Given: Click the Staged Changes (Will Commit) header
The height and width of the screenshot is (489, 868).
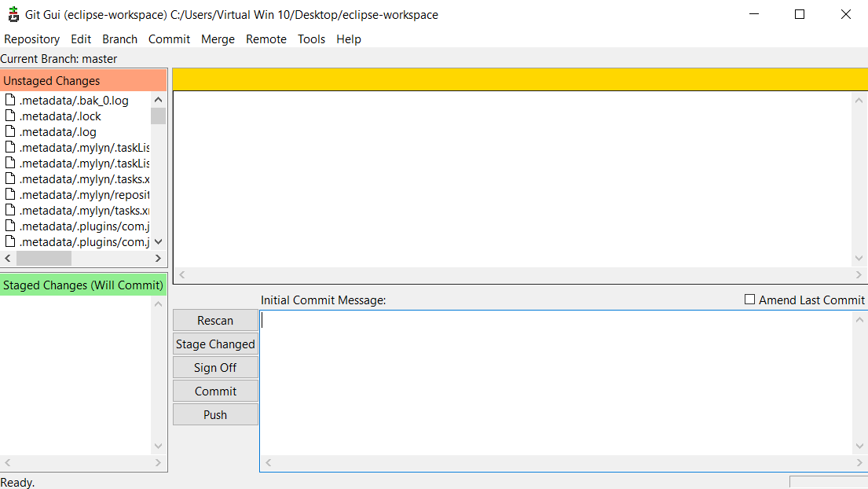Looking at the screenshot, I should (83, 285).
